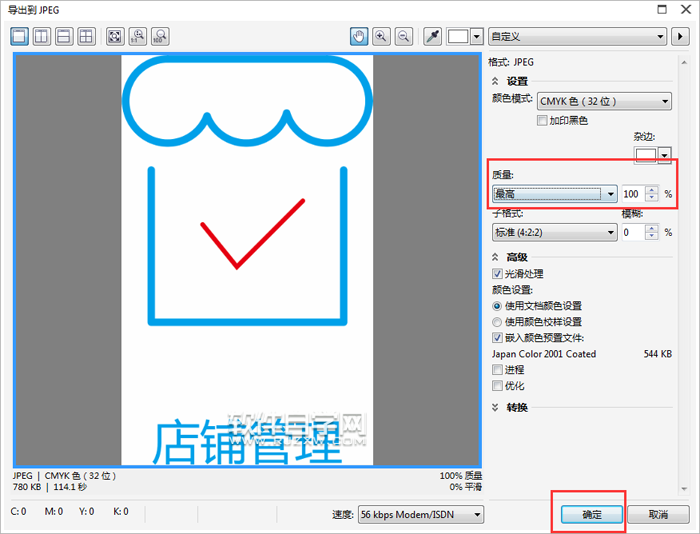The height and width of the screenshot is (534, 700).
Task: Increase blur percentage with up arrow
Action: click(x=652, y=229)
